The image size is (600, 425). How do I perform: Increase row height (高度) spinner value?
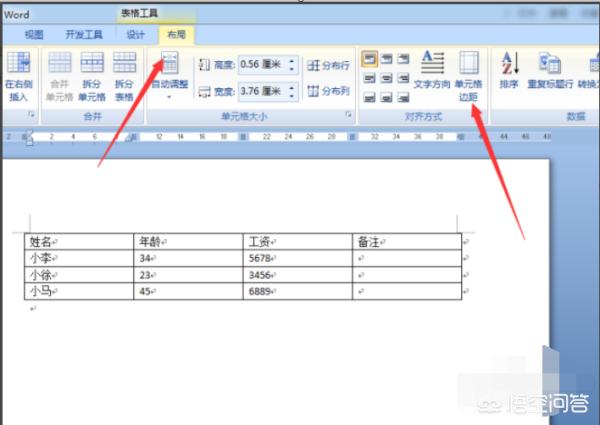pyautogui.click(x=291, y=60)
